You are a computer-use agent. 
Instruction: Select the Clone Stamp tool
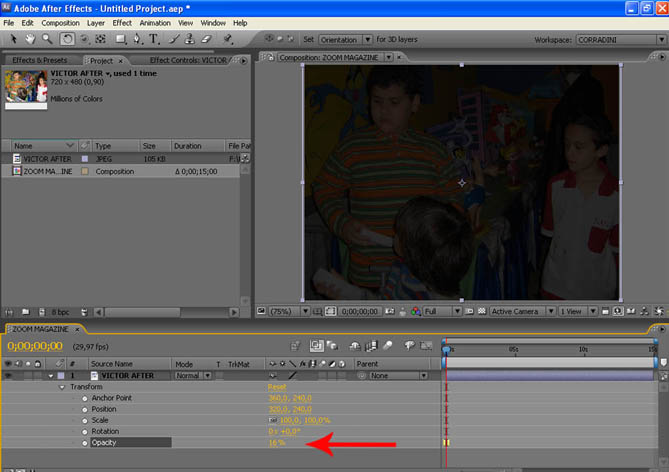point(190,39)
